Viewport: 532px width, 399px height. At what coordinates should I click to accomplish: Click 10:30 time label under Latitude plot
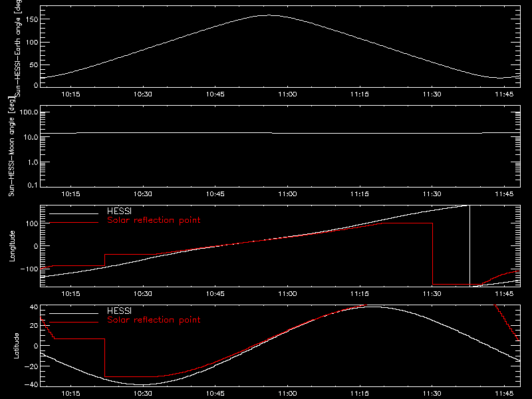point(143,394)
